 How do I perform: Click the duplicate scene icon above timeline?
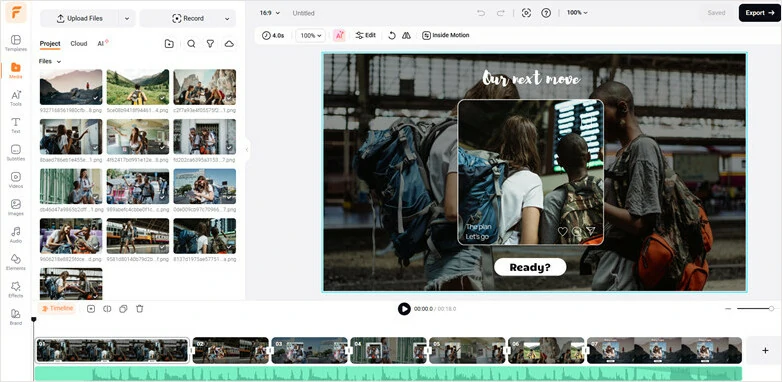pos(123,309)
